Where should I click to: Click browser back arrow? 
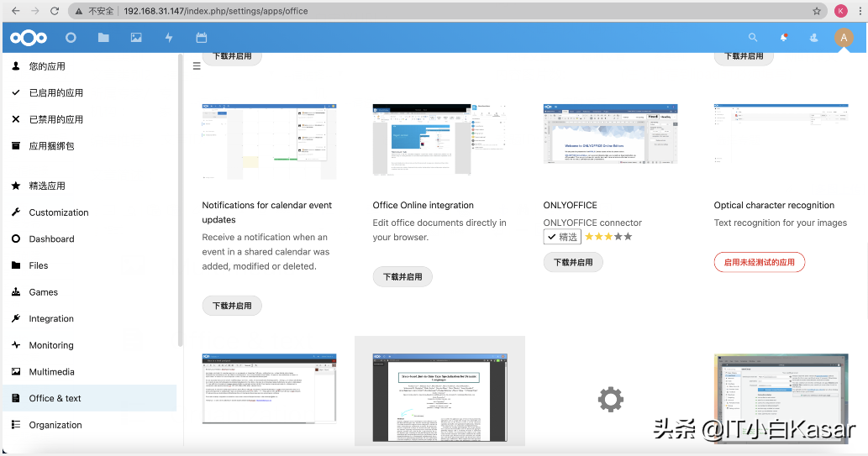point(15,11)
